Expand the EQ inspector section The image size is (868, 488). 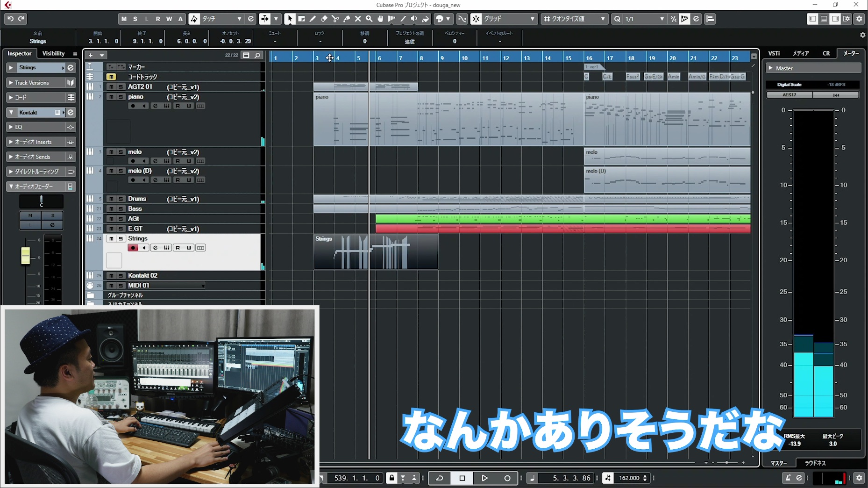11,127
